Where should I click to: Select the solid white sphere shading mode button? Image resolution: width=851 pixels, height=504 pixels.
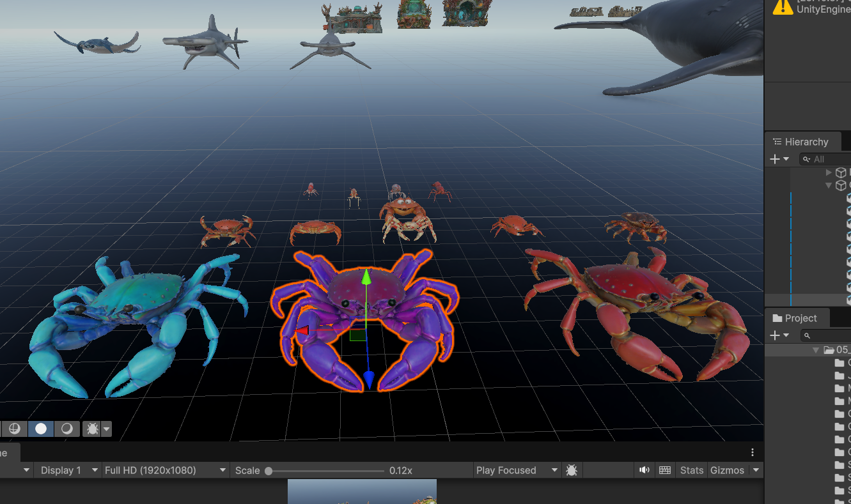click(41, 429)
